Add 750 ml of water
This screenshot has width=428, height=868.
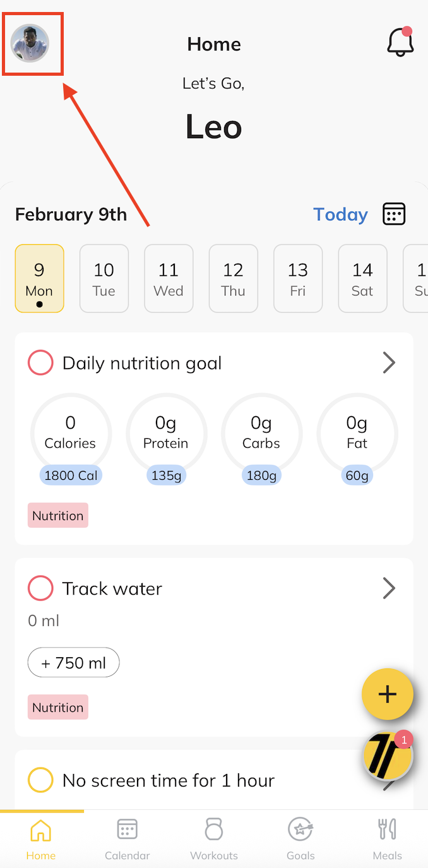coord(73,663)
